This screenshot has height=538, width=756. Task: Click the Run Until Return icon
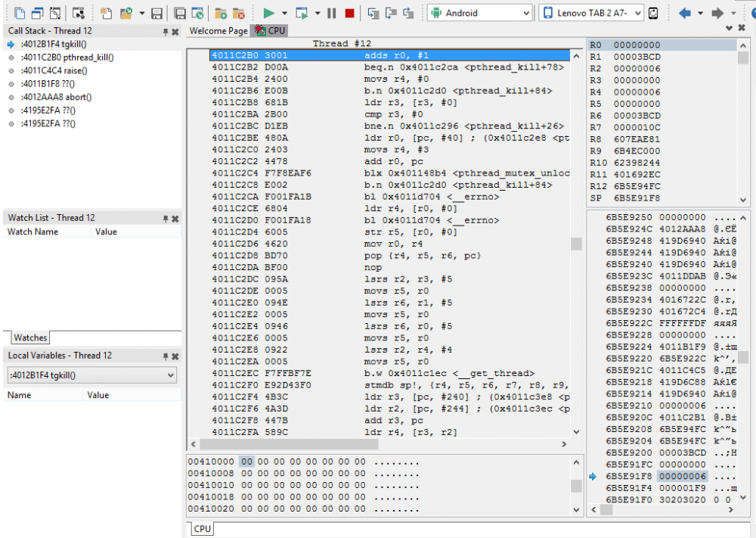pyautogui.click(x=408, y=13)
